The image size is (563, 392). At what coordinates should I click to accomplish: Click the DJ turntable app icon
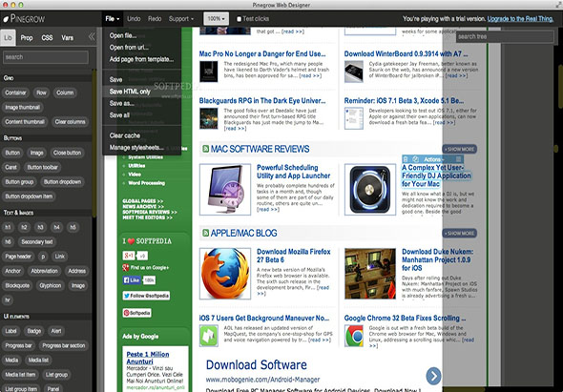pos(370,189)
